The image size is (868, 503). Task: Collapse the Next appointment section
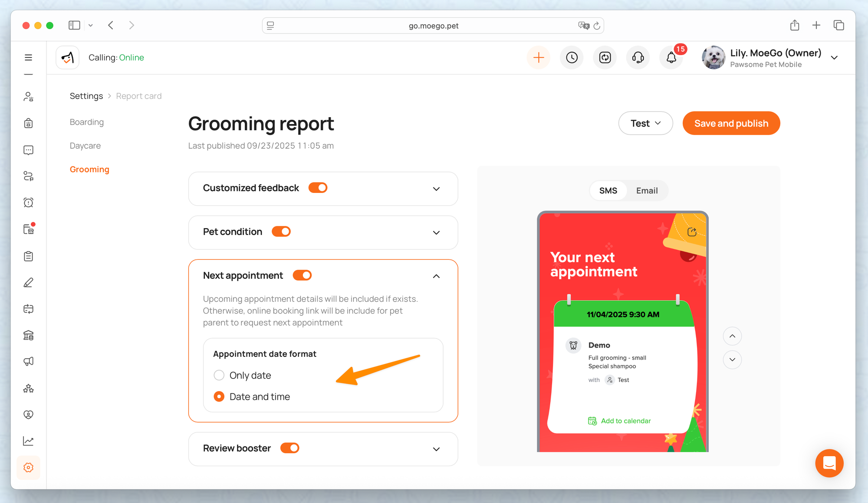(436, 276)
